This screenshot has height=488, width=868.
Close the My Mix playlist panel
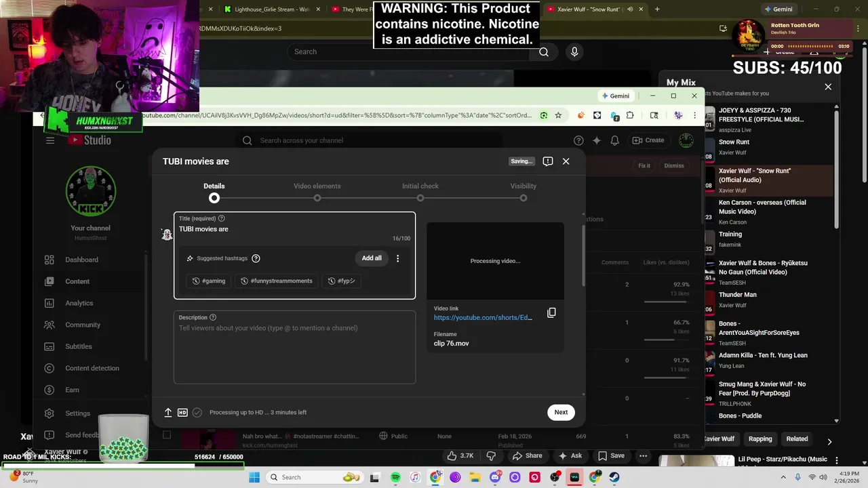click(828, 87)
